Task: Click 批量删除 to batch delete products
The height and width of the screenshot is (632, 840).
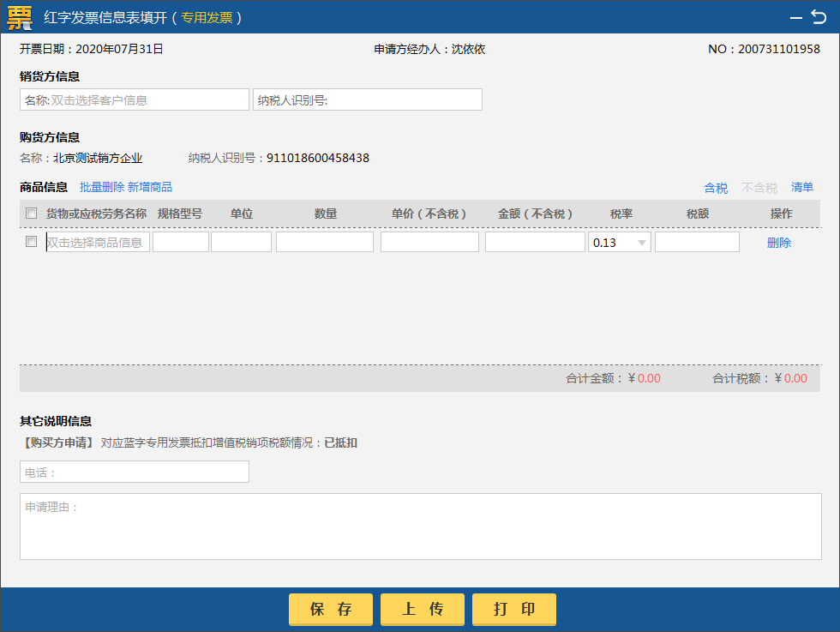Action: [101, 187]
